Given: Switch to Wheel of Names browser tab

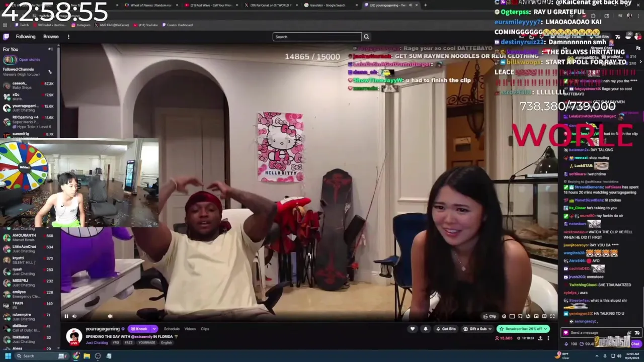Looking at the screenshot, I should (151, 5).
